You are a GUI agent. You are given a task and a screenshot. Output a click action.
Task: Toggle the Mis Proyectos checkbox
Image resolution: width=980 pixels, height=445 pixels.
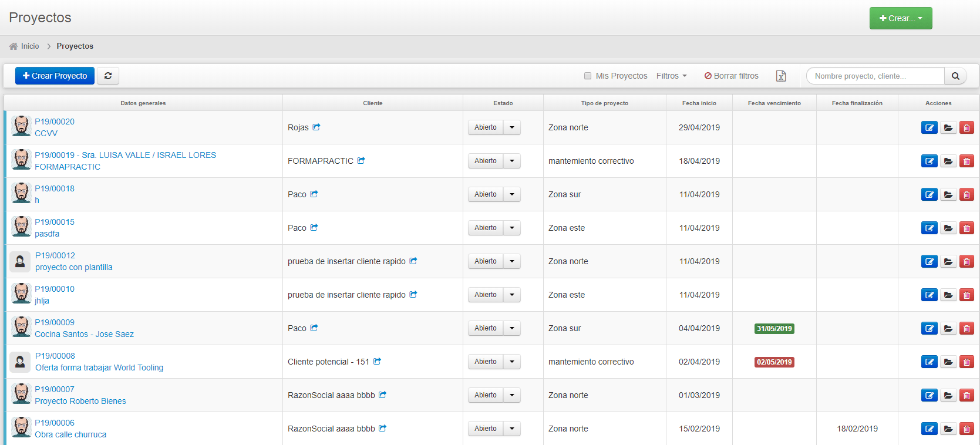click(588, 76)
